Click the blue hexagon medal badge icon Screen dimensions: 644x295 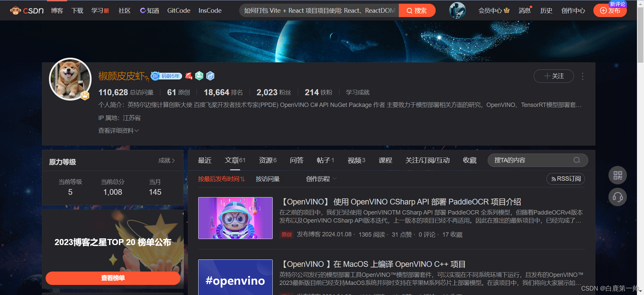point(210,76)
